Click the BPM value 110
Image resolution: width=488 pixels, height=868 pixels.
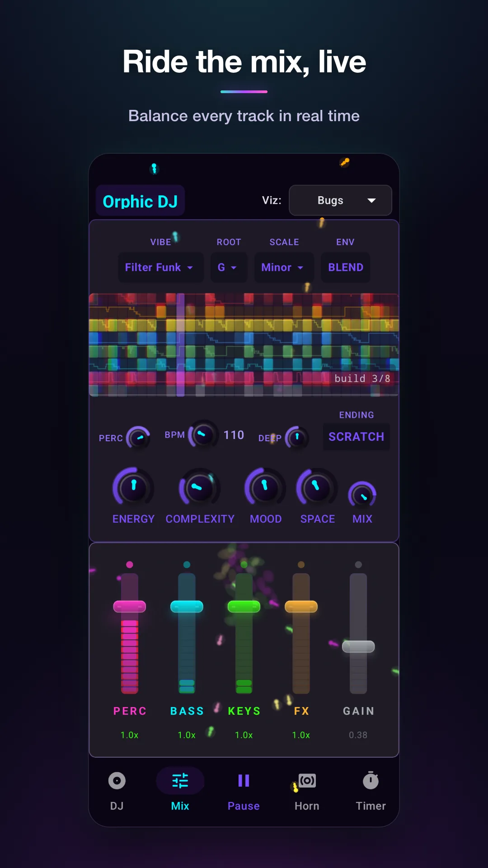234,435
